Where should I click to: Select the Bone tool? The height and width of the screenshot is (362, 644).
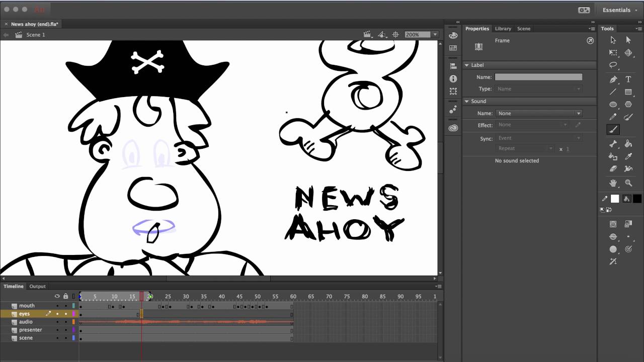613,144
